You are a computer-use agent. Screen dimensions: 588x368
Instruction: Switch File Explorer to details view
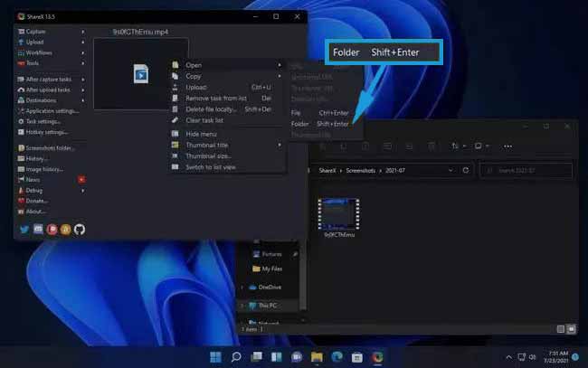pyautogui.click(x=561, y=328)
